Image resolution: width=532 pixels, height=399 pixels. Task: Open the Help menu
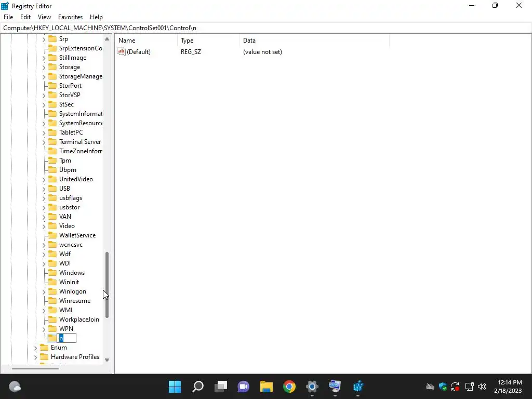coord(96,17)
